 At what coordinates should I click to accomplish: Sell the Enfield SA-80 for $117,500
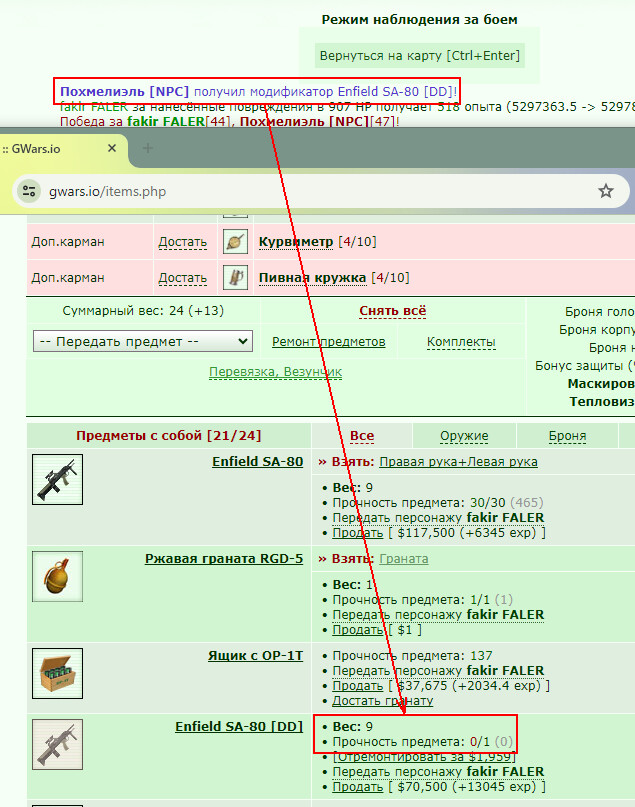357,533
